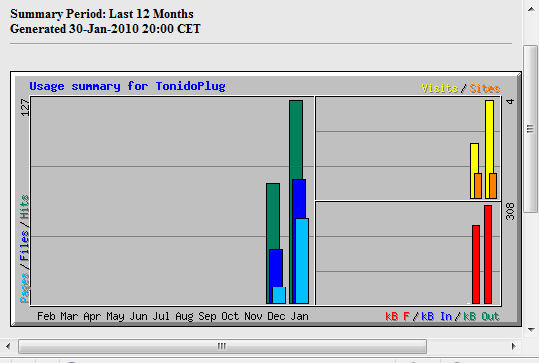Image resolution: width=539 pixels, height=363 pixels.
Task: Click the 'kB Out' legend label
Action: point(481,316)
